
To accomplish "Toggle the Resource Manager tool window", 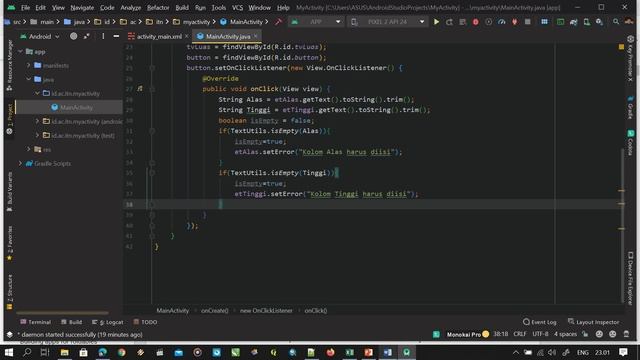I will (x=10, y=65).
